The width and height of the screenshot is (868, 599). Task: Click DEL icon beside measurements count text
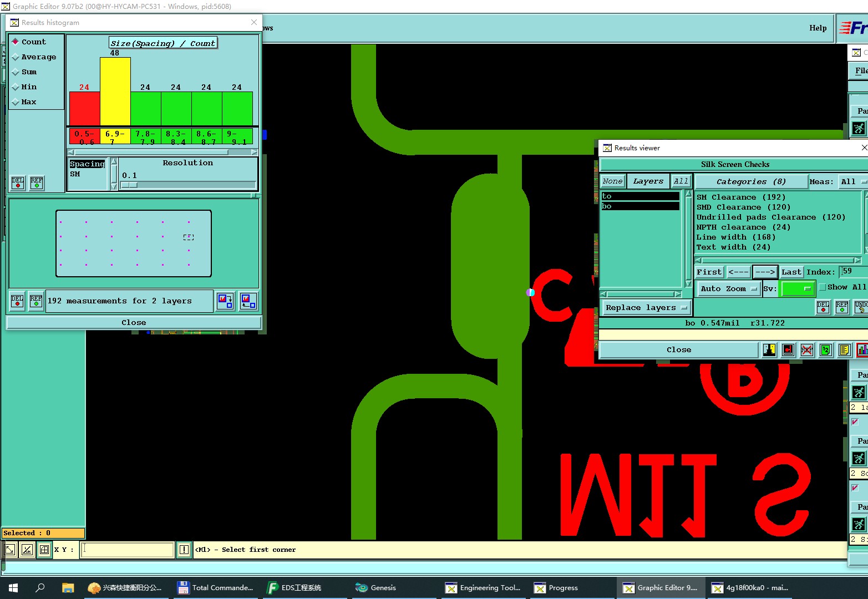pos(17,301)
